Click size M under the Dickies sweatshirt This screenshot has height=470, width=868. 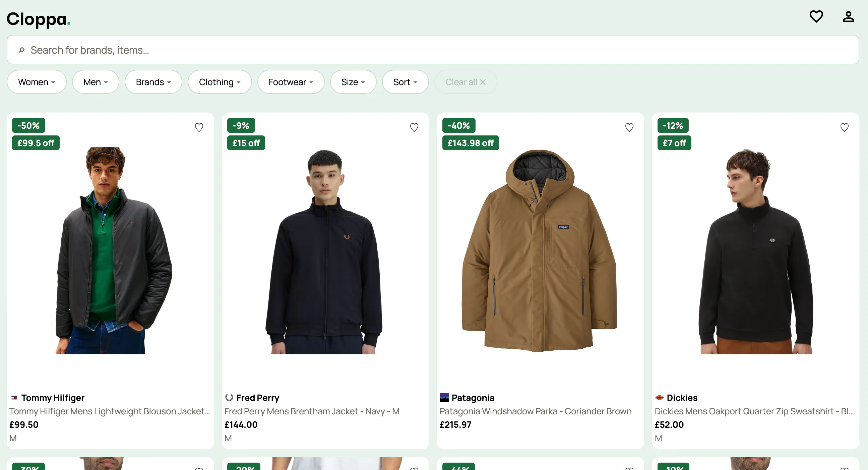pos(659,438)
